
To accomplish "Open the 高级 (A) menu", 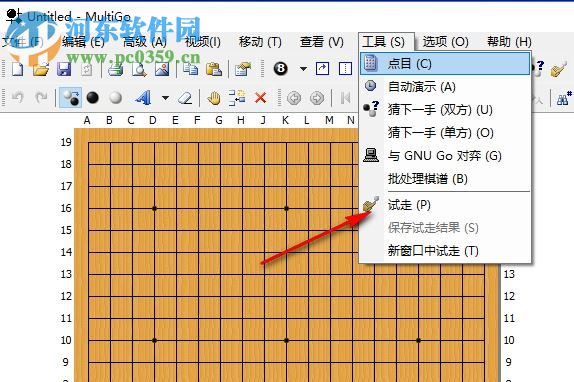I will coord(145,42).
